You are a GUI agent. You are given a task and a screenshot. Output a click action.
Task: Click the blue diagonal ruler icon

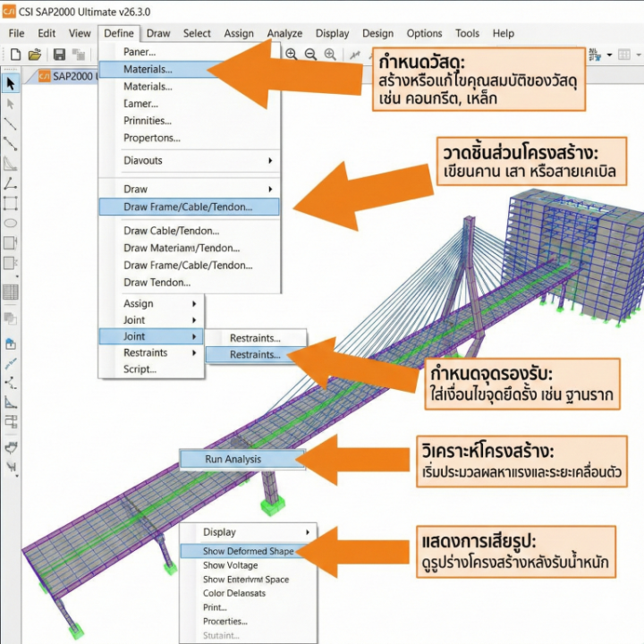click(x=10, y=364)
